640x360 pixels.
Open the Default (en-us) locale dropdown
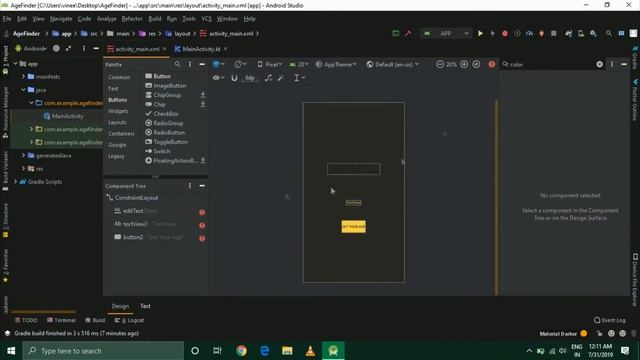393,64
